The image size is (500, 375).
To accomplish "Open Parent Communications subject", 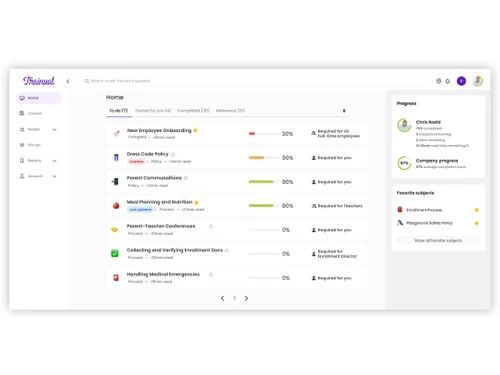I will (154, 178).
